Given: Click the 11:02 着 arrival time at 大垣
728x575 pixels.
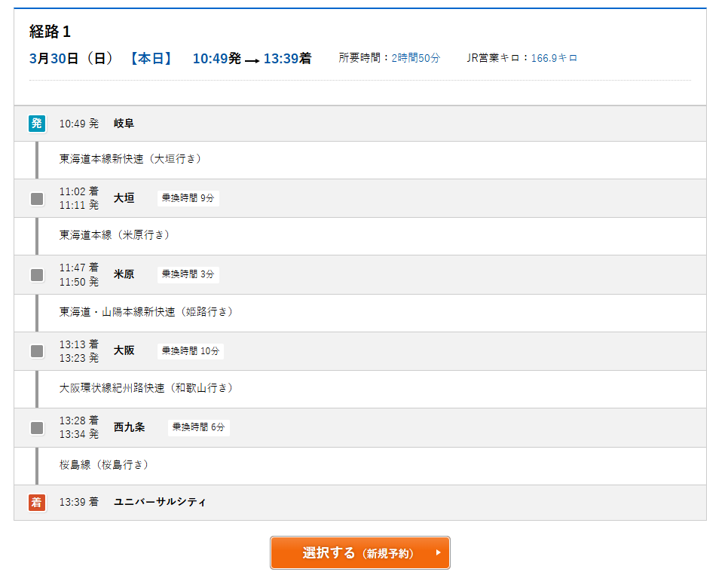Looking at the screenshot, I should [x=79, y=191].
